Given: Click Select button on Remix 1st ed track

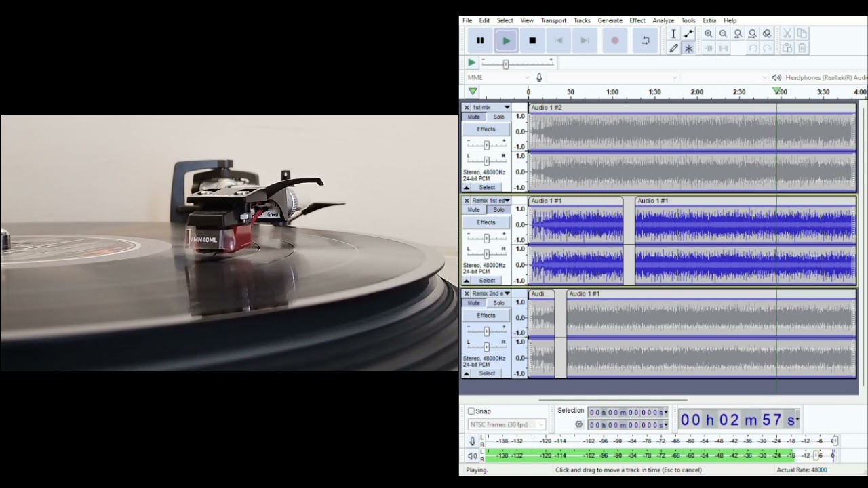Looking at the screenshot, I should tap(487, 280).
